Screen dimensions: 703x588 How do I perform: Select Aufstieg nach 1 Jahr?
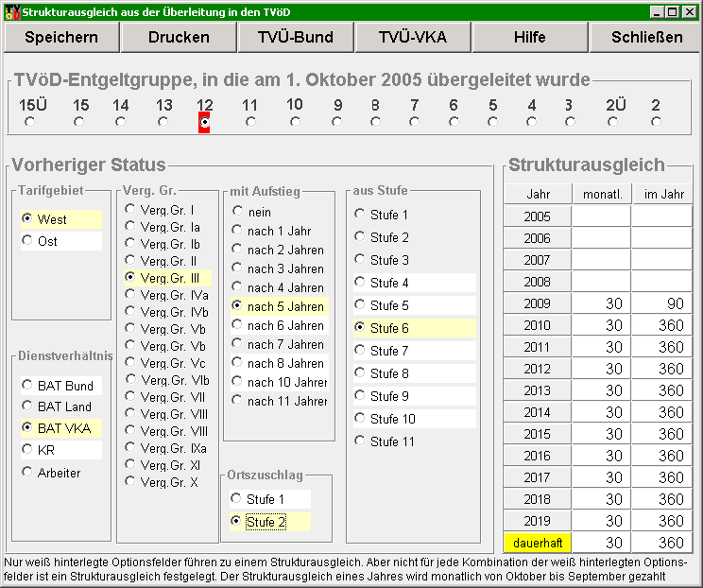point(272,231)
